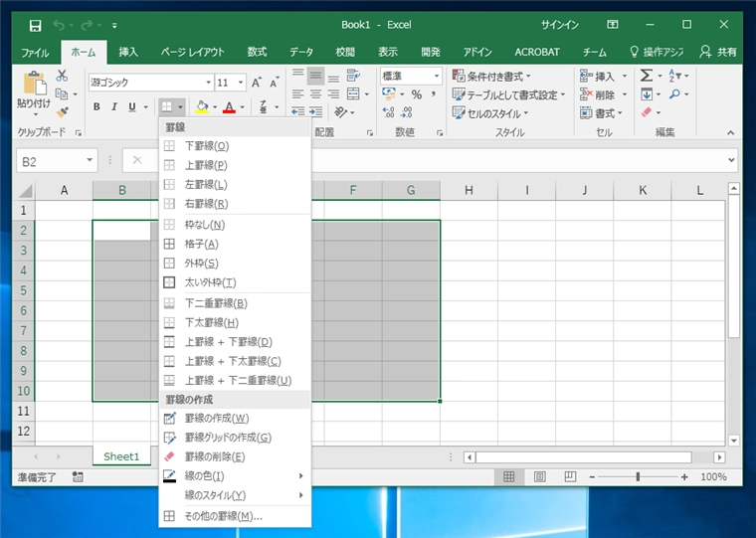The height and width of the screenshot is (538, 756).
Task: Open the font name 游ゴシック dropdown
Action: (208, 83)
